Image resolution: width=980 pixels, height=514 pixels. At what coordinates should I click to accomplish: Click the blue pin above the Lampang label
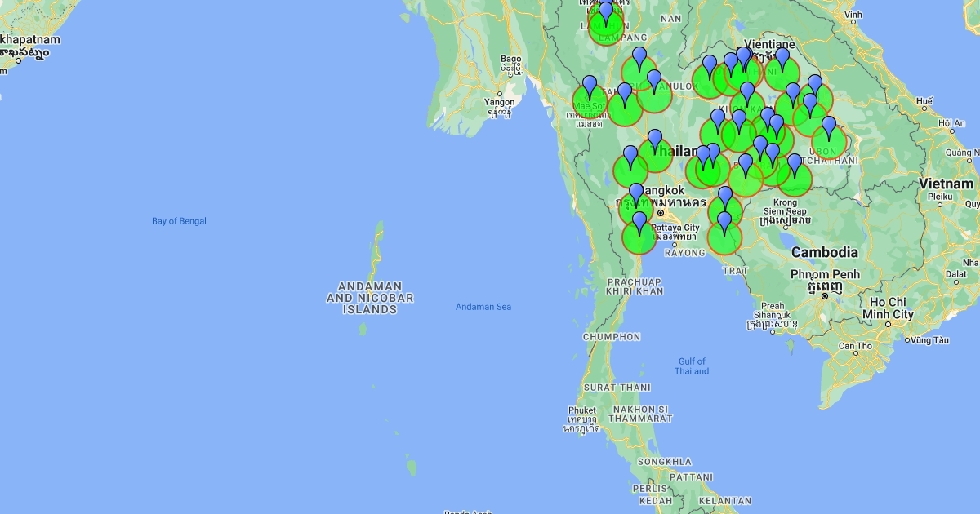click(606, 13)
